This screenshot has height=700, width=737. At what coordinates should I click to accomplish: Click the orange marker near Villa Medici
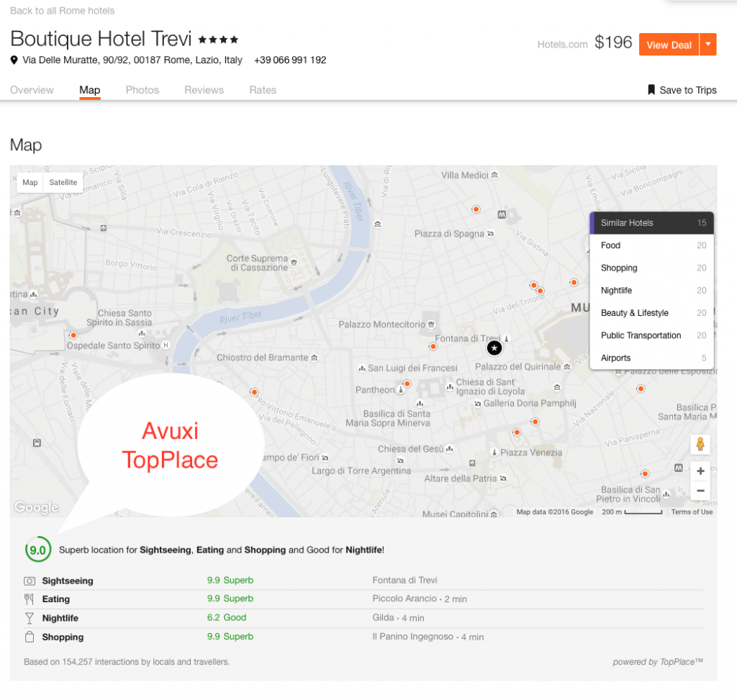pos(476,209)
